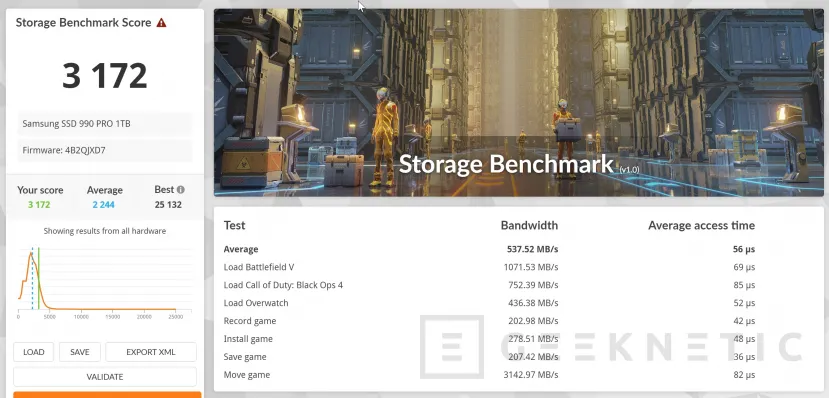Click the Load Battlefield V row label

tap(259, 267)
